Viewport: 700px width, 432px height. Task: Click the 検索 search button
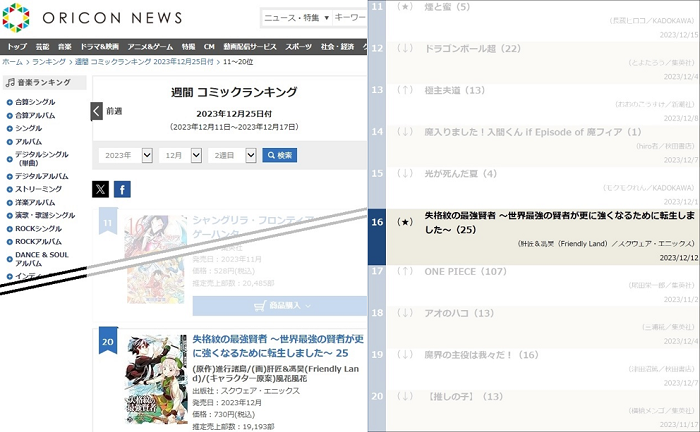tap(279, 155)
